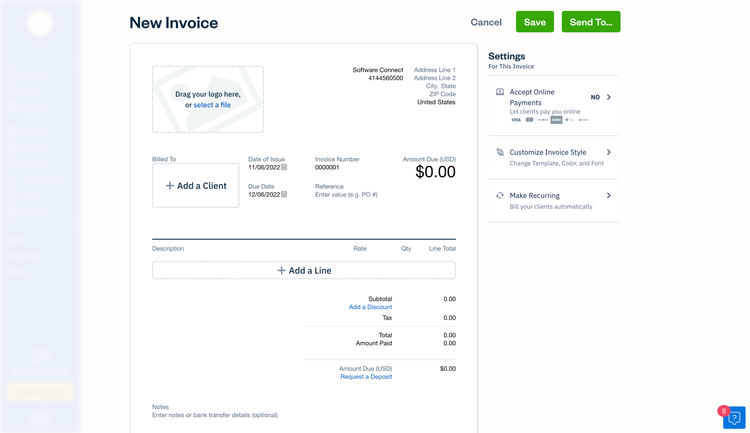Viewport: 750px width, 433px height.
Task: Expand Customize Invoice Style chevron
Action: coord(609,152)
